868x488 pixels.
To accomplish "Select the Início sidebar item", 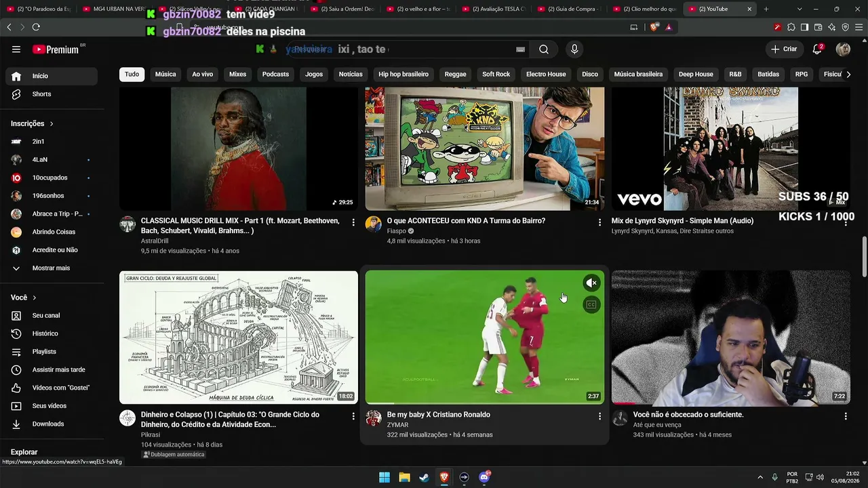I will [52, 76].
